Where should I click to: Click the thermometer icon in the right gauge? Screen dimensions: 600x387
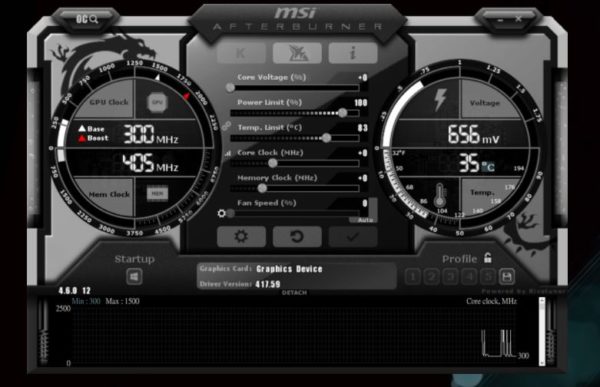[x=440, y=195]
